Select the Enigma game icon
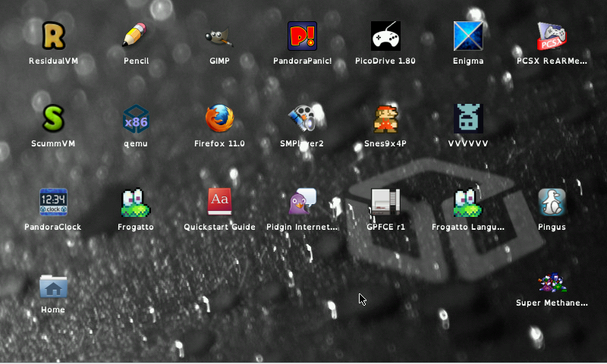 tap(468, 36)
